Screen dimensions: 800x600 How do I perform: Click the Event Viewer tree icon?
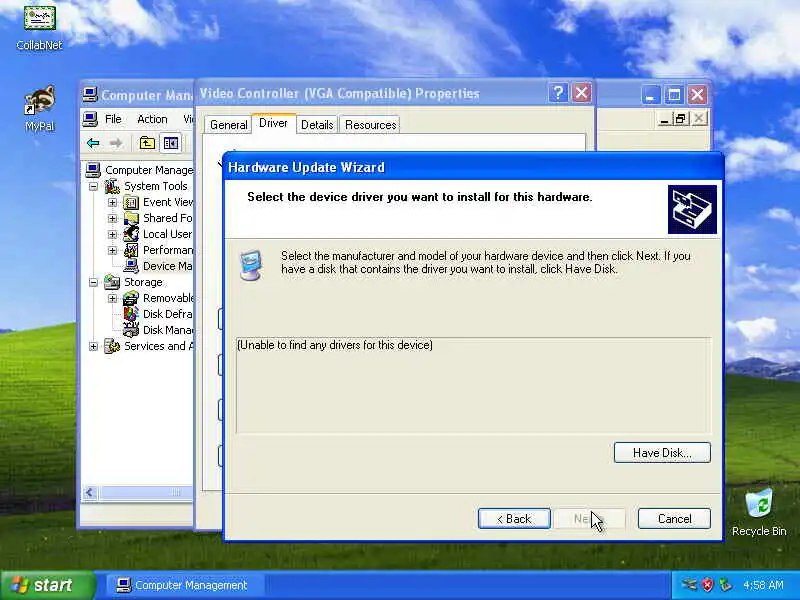(131, 203)
